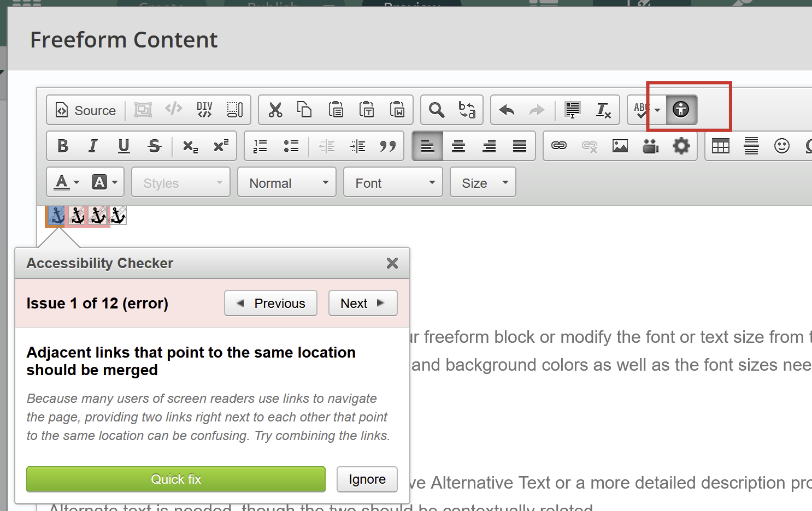
Task: Open the Normal paragraph format dropdown
Action: [x=287, y=182]
